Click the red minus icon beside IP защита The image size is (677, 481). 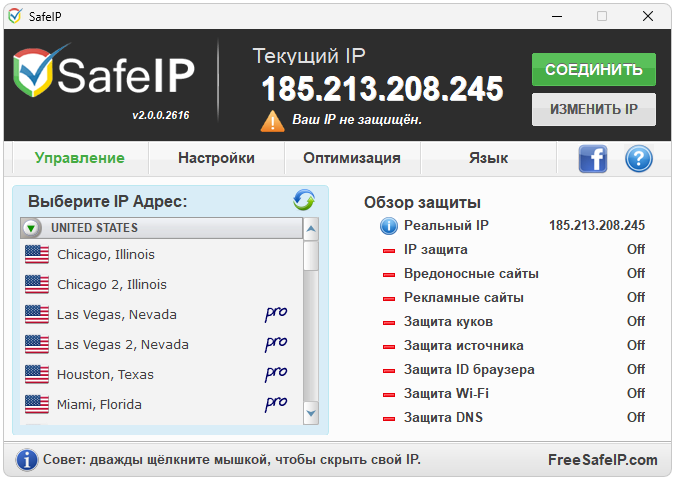[x=389, y=251]
